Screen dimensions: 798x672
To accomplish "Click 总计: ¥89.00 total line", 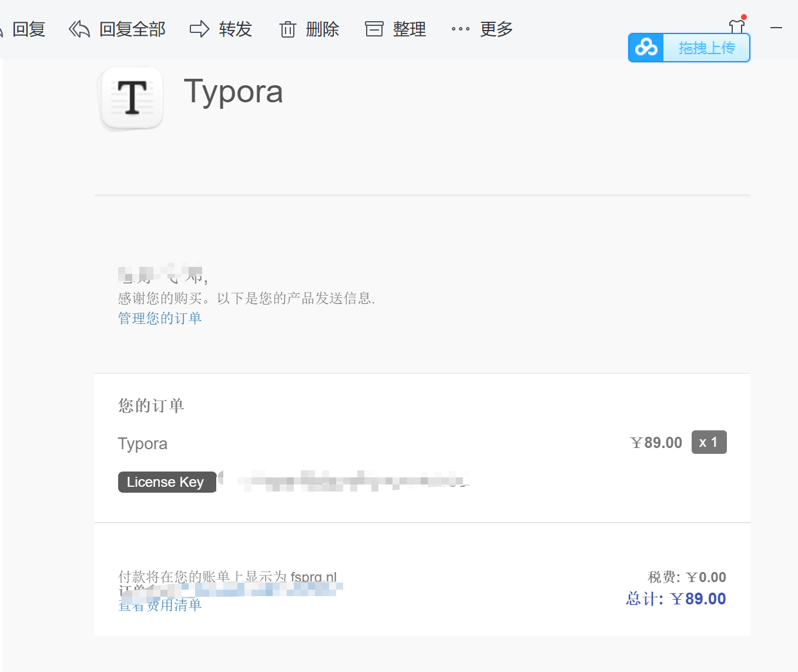I will pyautogui.click(x=676, y=599).
